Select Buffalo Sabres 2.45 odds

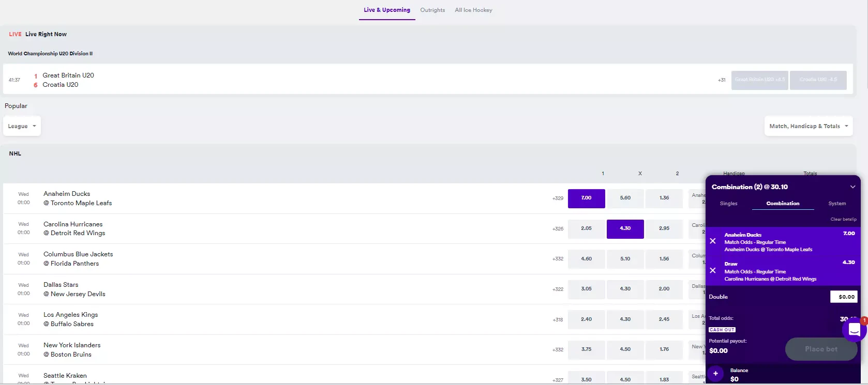tap(664, 320)
